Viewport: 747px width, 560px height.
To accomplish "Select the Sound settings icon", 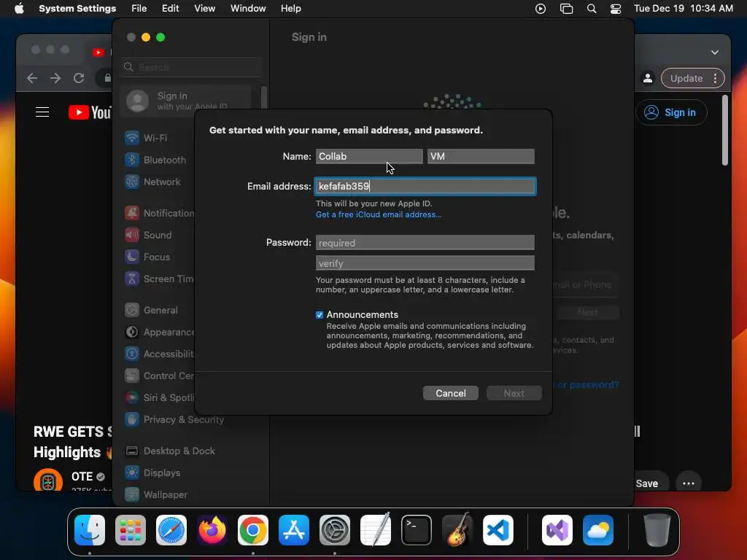I will point(132,235).
